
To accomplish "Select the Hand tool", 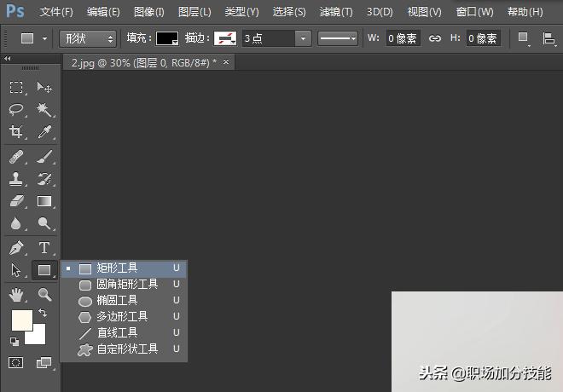I will (x=16, y=295).
